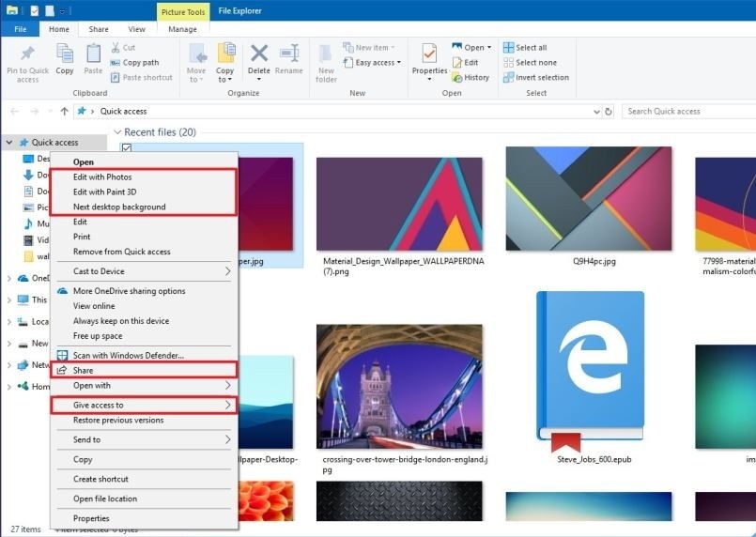Select Open file location
The height and width of the screenshot is (537, 756).
tap(145, 499)
